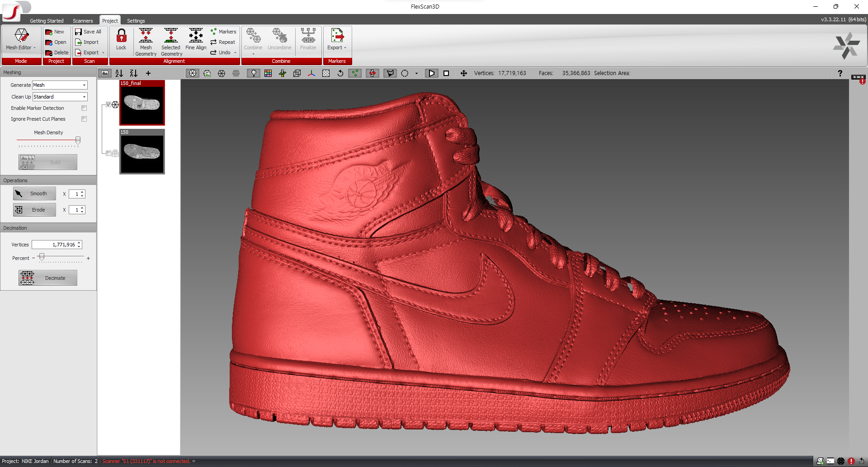Switch to point cloud display mode
The image size is (868, 467).
coord(236,73)
